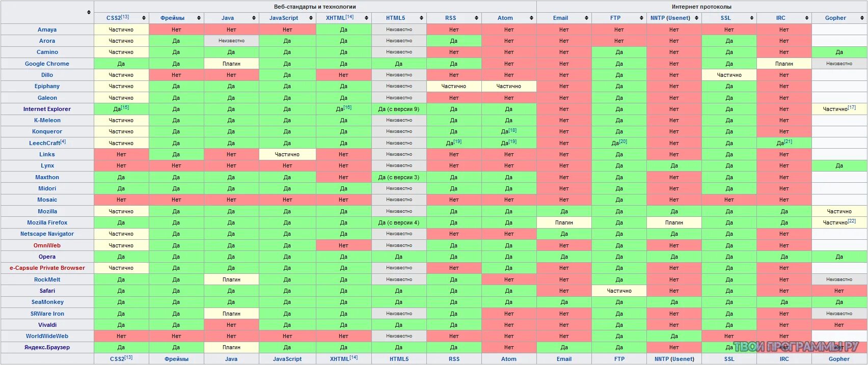Open the Google Chrome link
Image resolution: width=868 pixels, height=365 pixels.
47,64
